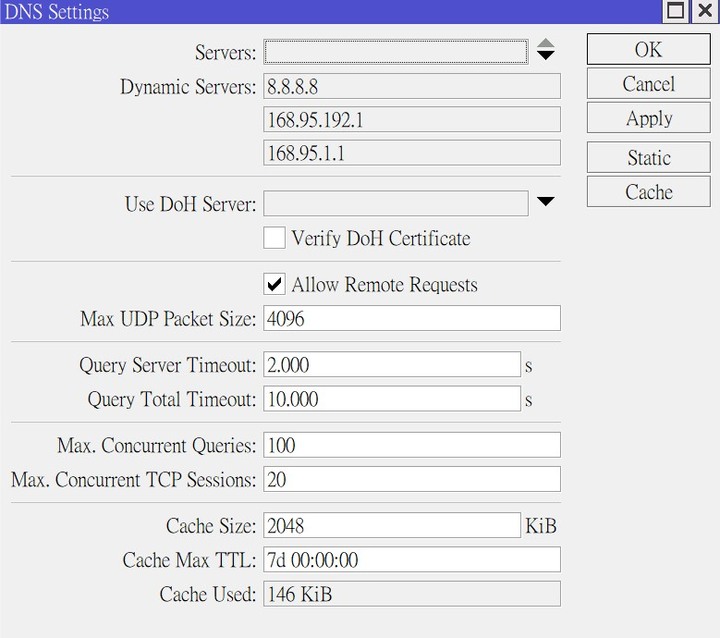Click the Max. Concurrent Queries field
This screenshot has width=720, height=638.
(412, 445)
